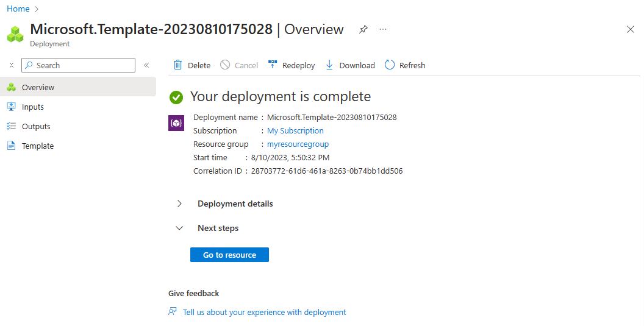644x326 pixels.
Task: Click the feedback person icon
Action: point(173,311)
